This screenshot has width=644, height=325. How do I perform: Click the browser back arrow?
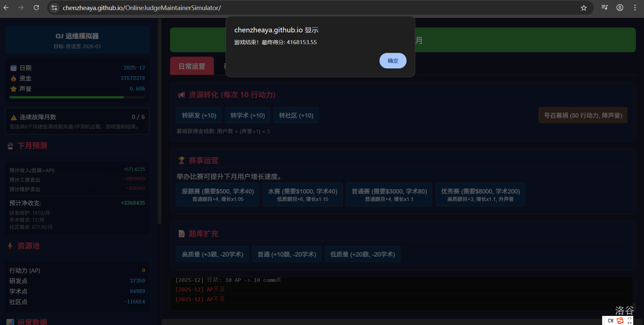[6, 7]
